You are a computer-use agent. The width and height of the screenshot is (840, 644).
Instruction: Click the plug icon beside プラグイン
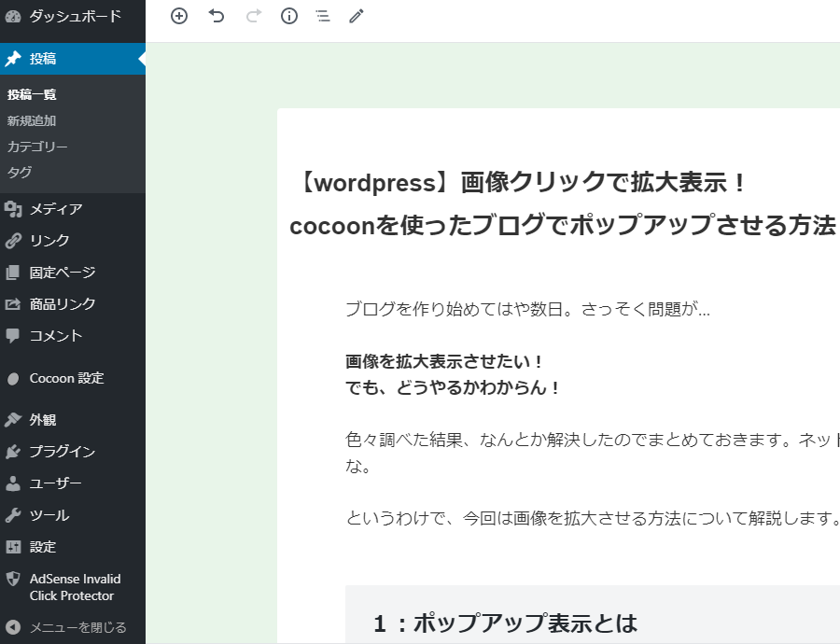click(13, 452)
